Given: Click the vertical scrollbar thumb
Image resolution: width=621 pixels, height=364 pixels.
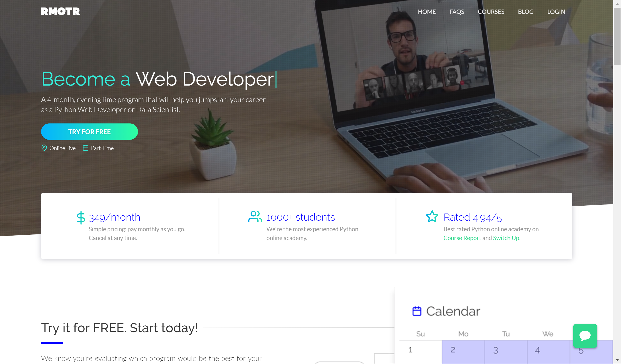Looking at the screenshot, I should coord(617,36).
